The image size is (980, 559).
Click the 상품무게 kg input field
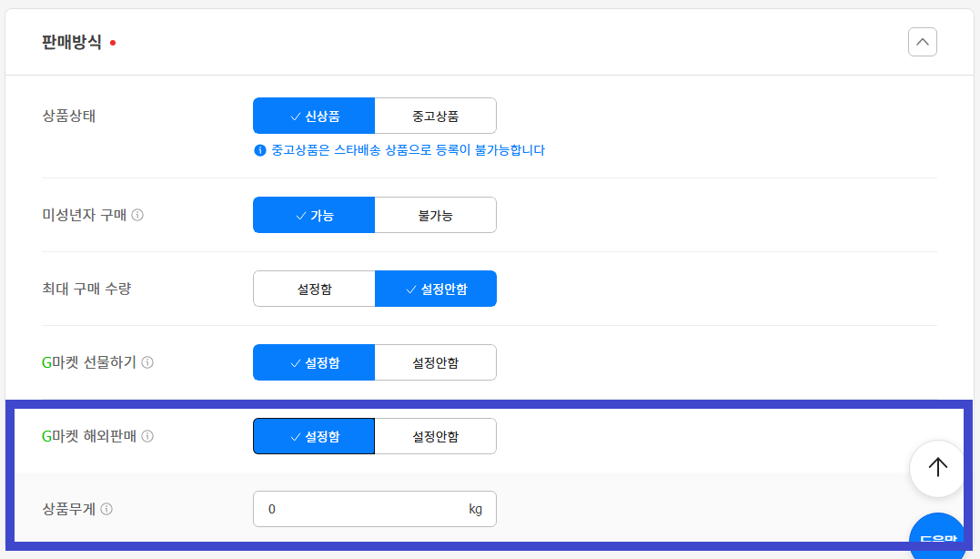click(x=364, y=509)
